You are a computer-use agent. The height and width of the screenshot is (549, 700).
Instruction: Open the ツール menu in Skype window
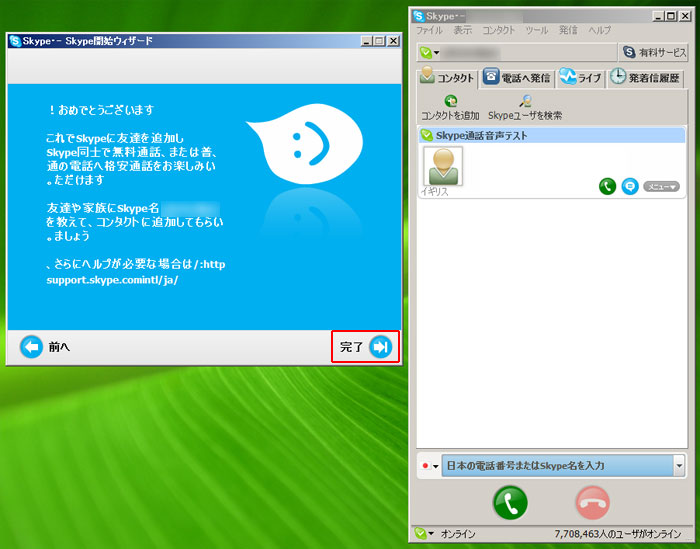(536, 30)
